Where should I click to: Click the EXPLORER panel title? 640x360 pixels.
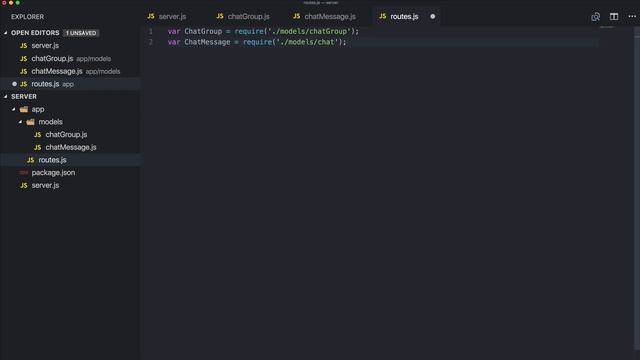(x=27, y=17)
